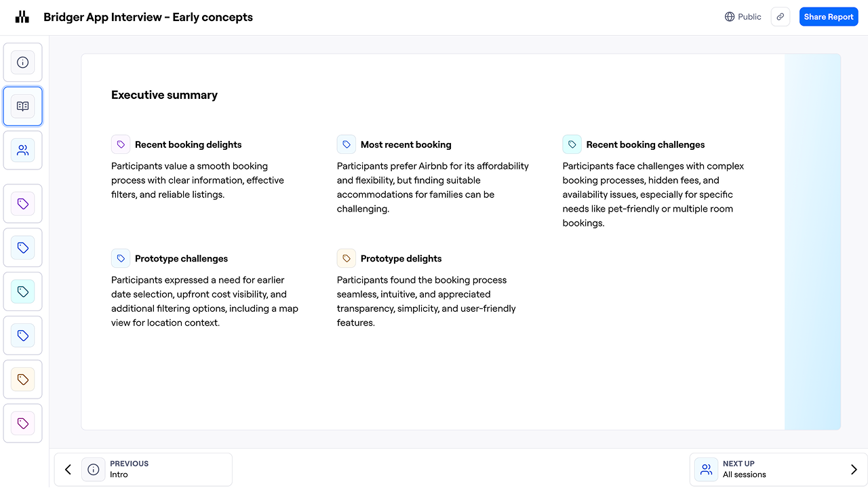
Task: Toggle the Public visibility setting
Action: [x=743, y=17]
